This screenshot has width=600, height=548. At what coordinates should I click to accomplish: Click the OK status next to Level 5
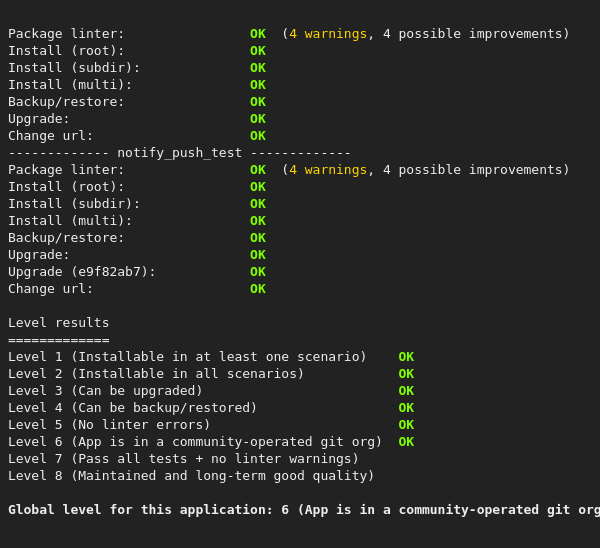(x=406, y=425)
